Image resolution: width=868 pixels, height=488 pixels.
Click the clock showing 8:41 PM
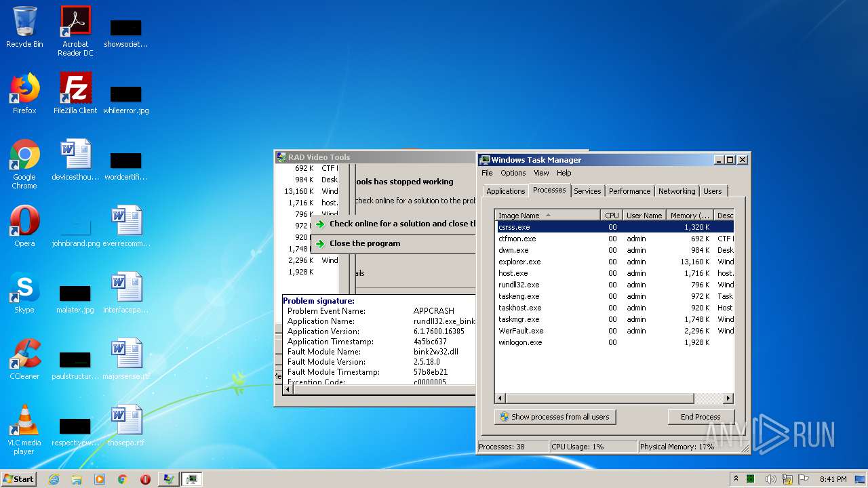[833, 479]
